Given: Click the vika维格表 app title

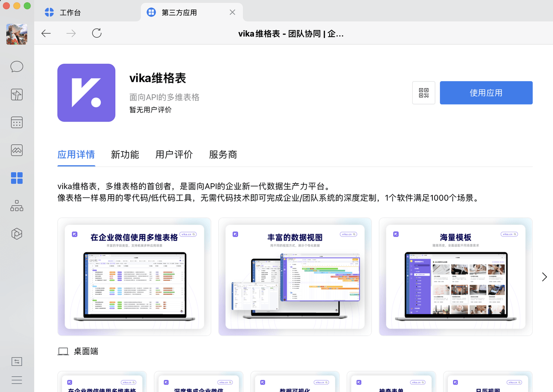Looking at the screenshot, I should [158, 78].
